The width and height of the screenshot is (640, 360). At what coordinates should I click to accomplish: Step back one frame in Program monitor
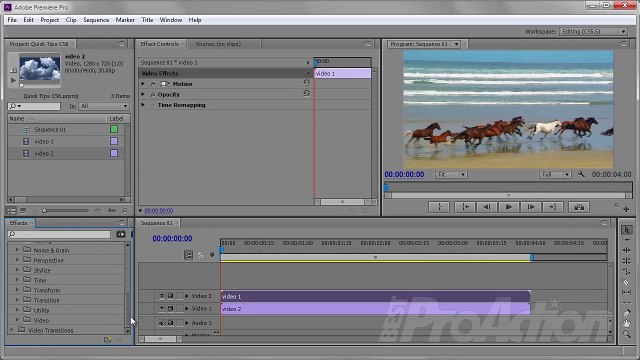[x=487, y=207]
